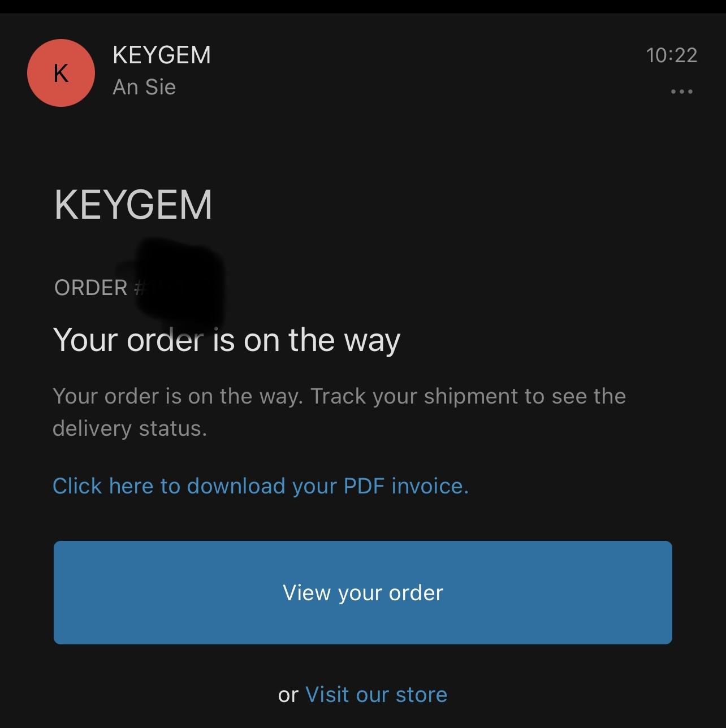Tap the letter K inside the avatar

point(61,73)
